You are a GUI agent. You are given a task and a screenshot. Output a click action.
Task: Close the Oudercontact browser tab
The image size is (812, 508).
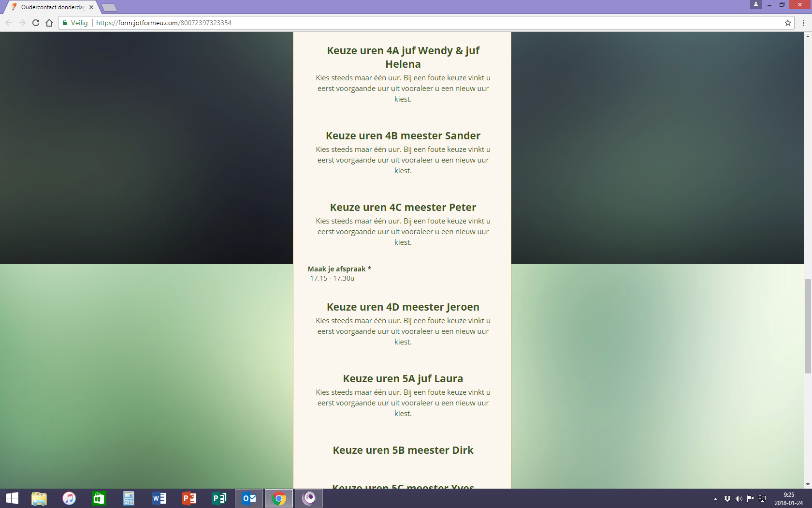coord(91,7)
